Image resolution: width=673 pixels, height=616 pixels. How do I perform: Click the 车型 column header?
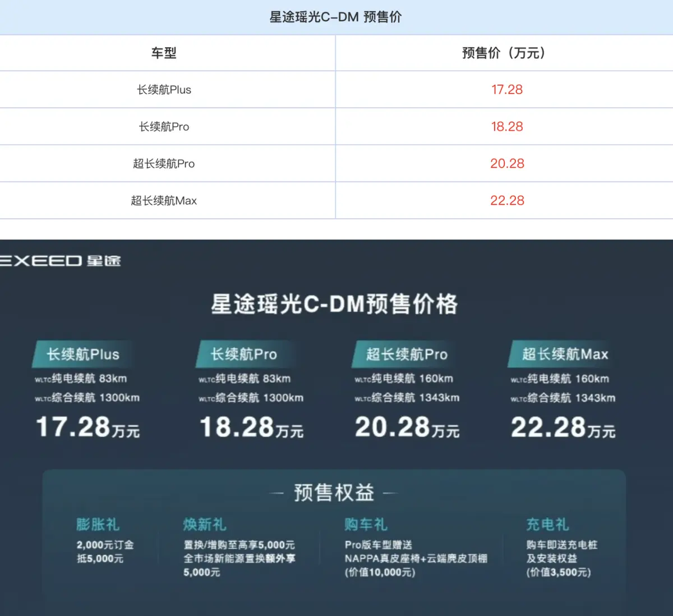(164, 53)
